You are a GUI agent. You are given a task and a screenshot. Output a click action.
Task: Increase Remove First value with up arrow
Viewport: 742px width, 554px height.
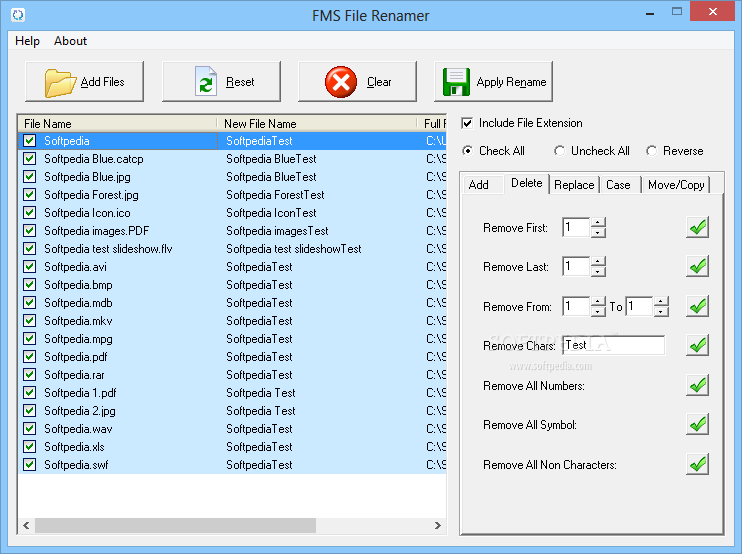(598, 222)
